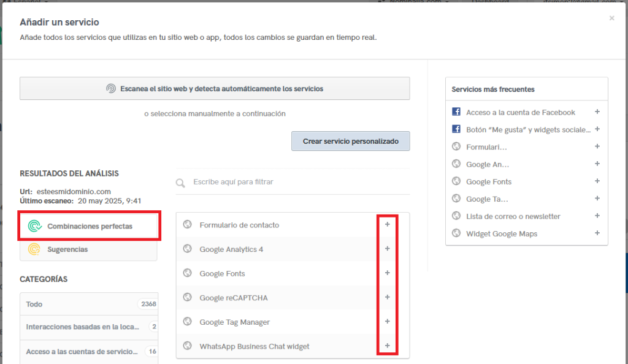Choose the Todo category

[89, 304]
